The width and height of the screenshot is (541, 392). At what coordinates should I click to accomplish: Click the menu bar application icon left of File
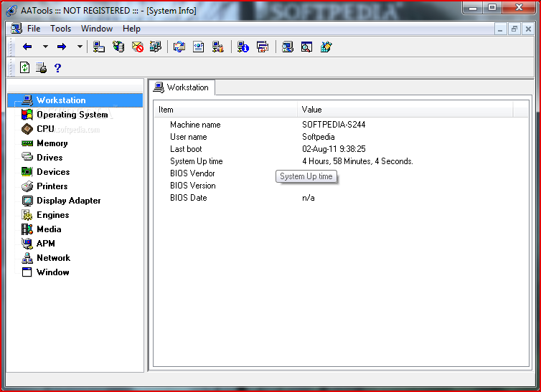[17, 28]
